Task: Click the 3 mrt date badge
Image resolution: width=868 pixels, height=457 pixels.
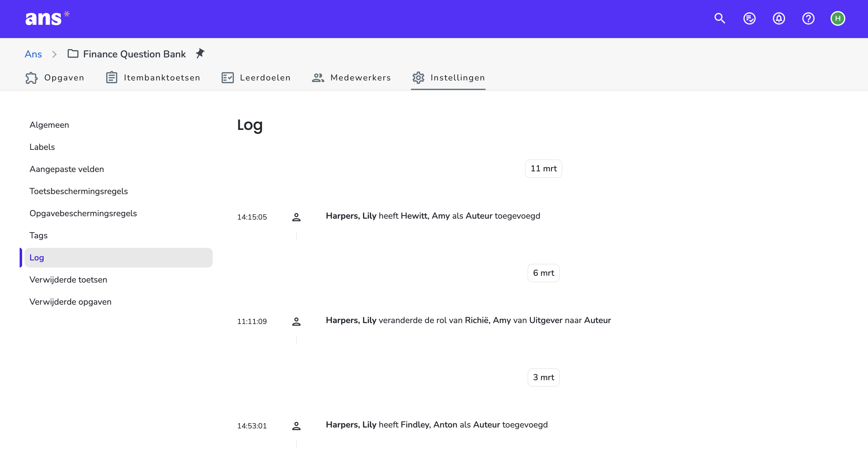Action: coord(544,377)
